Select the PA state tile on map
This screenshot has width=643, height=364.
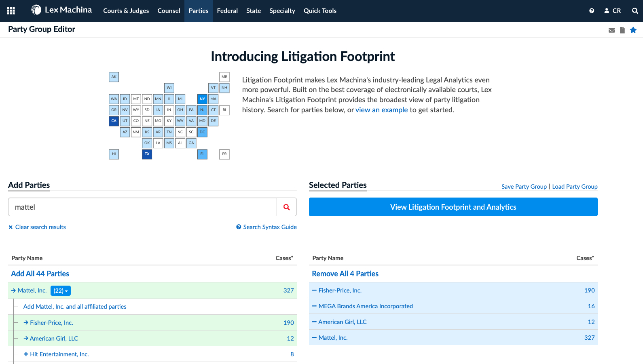coord(191,110)
